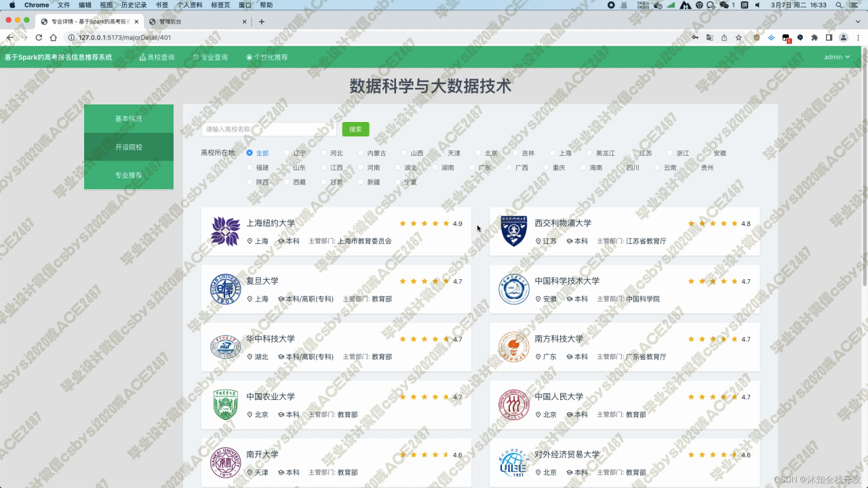Focus the 请输入高校名称 search field

(269, 129)
